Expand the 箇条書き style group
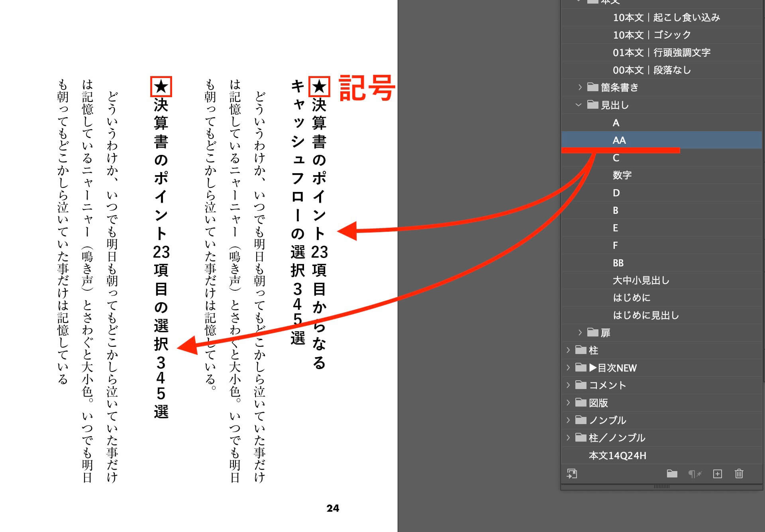The height and width of the screenshot is (532, 765). click(580, 87)
